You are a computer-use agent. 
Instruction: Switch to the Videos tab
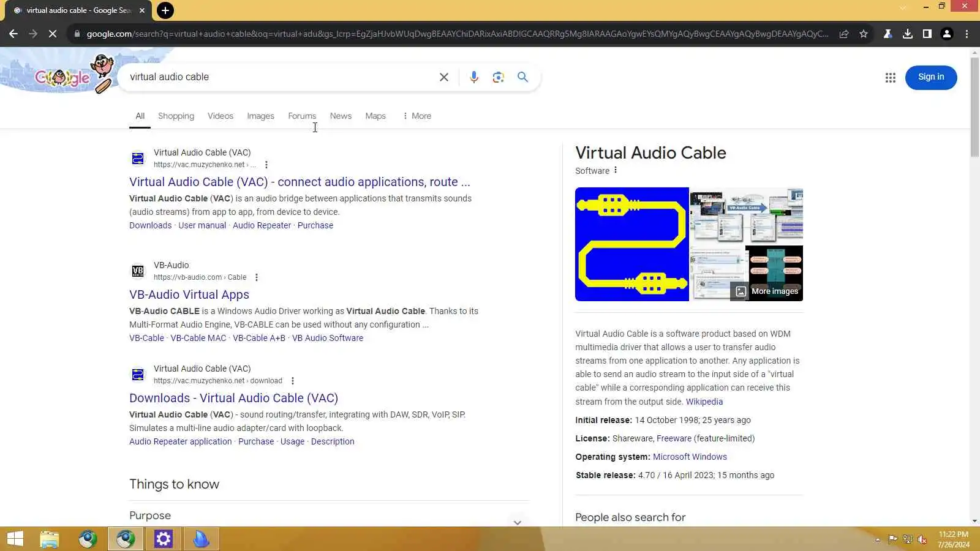[x=221, y=116]
